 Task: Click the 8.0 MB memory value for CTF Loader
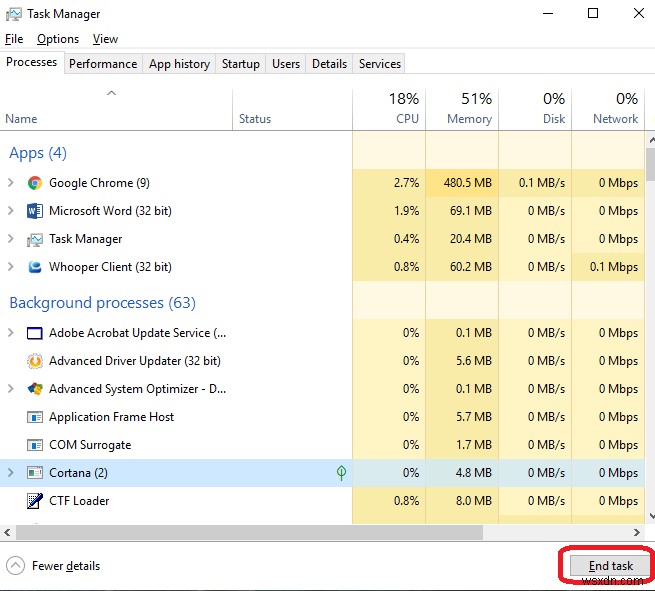click(474, 501)
